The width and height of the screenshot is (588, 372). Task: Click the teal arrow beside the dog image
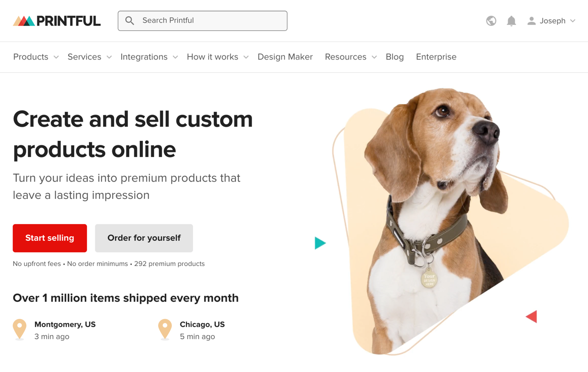321,243
